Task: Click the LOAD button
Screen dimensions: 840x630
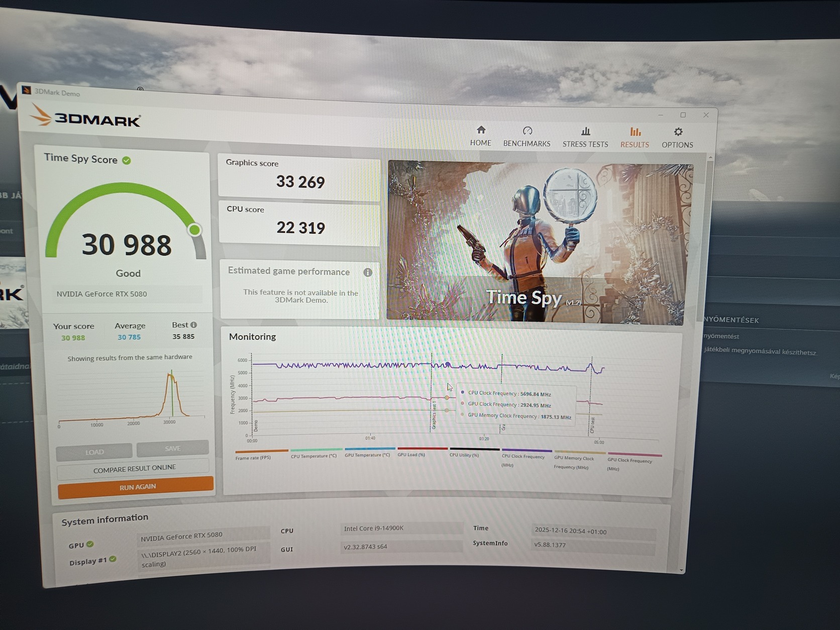Action: tap(94, 452)
